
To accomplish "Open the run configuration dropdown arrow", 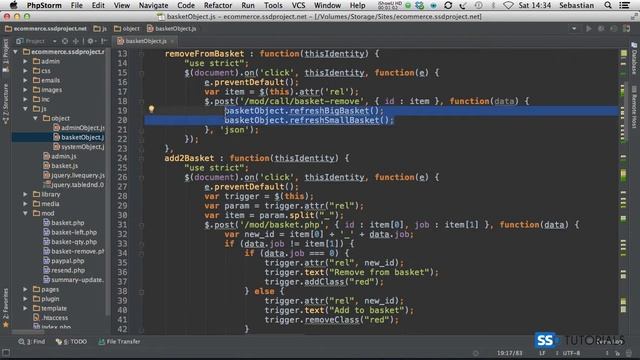I will point(574,29).
